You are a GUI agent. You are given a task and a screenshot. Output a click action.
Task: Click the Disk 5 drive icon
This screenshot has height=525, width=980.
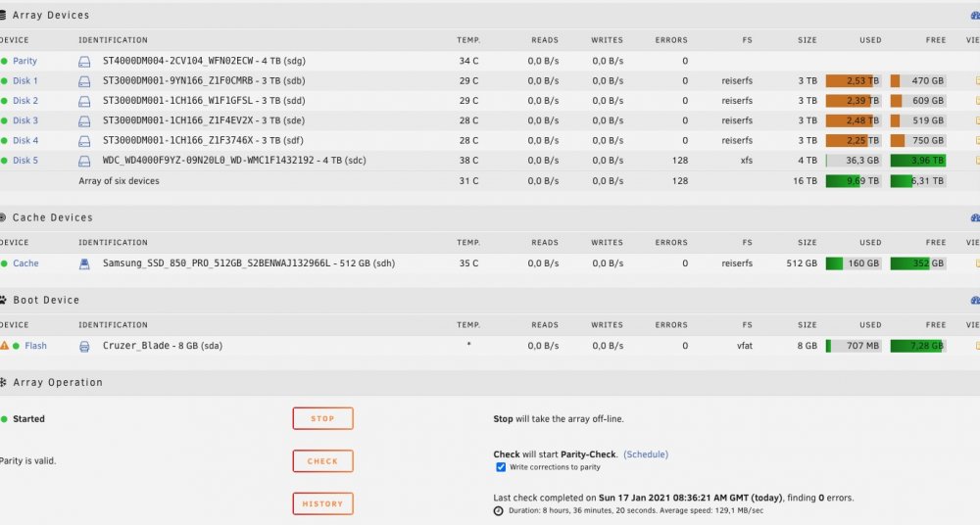pyautogui.click(x=84, y=162)
